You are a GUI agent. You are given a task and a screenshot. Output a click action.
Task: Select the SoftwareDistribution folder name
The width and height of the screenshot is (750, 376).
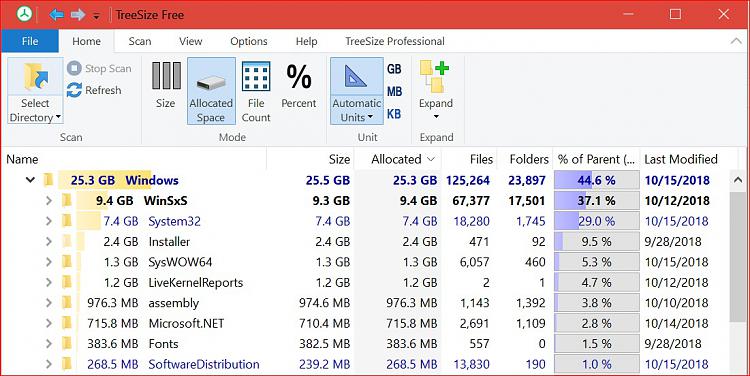coord(204,364)
